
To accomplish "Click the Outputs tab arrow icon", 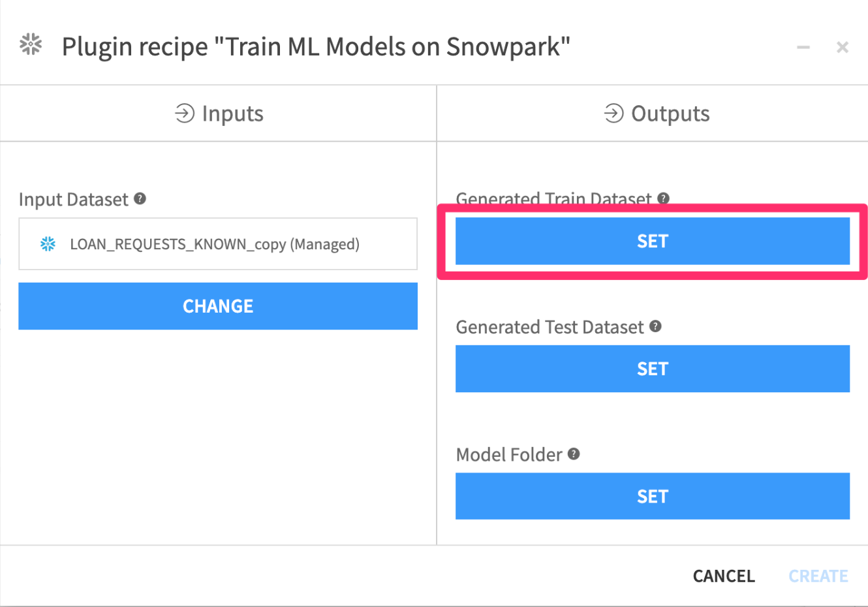I will tap(613, 114).
